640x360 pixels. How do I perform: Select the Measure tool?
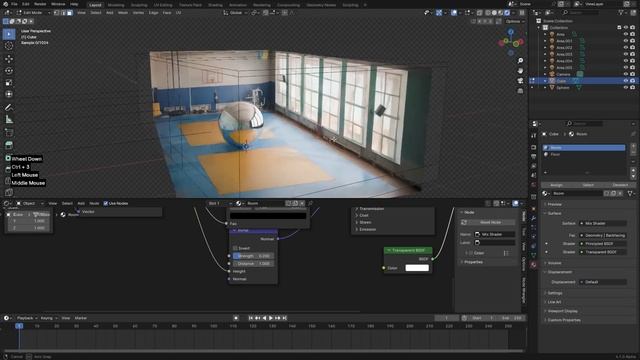tap(9, 120)
